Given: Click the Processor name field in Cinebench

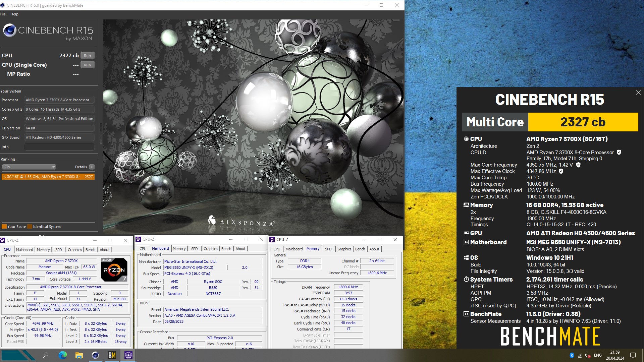Looking at the screenshot, I should coord(59,100).
